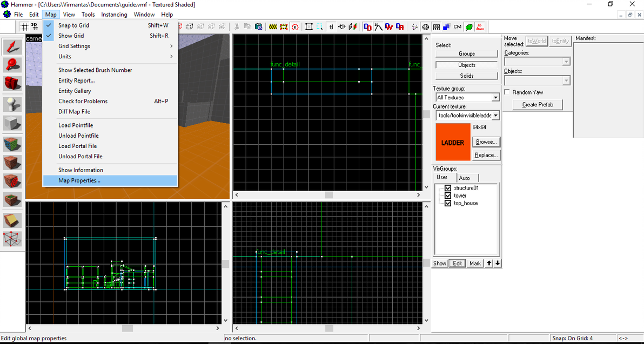Click the Browse... texture button

tap(486, 142)
